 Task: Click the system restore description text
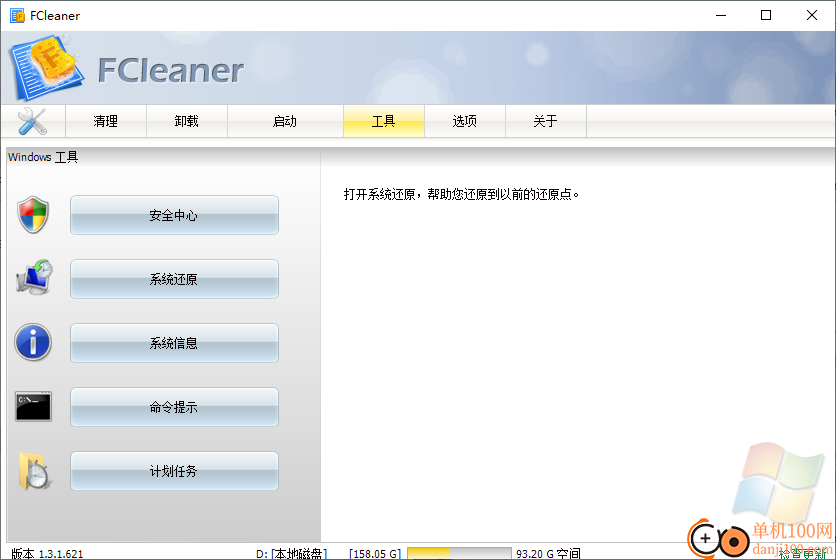click(461, 194)
